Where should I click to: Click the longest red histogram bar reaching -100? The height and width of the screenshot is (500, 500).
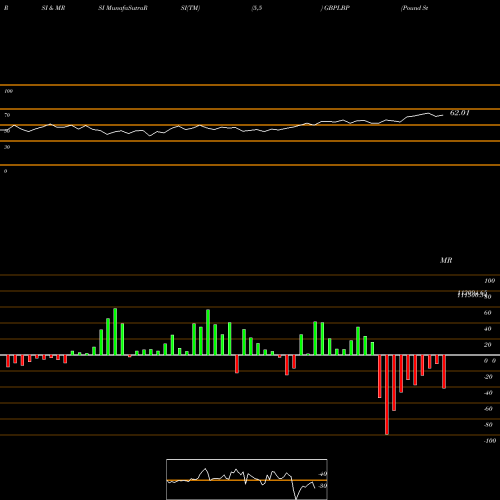pyautogui.click(x=387, y=395)
